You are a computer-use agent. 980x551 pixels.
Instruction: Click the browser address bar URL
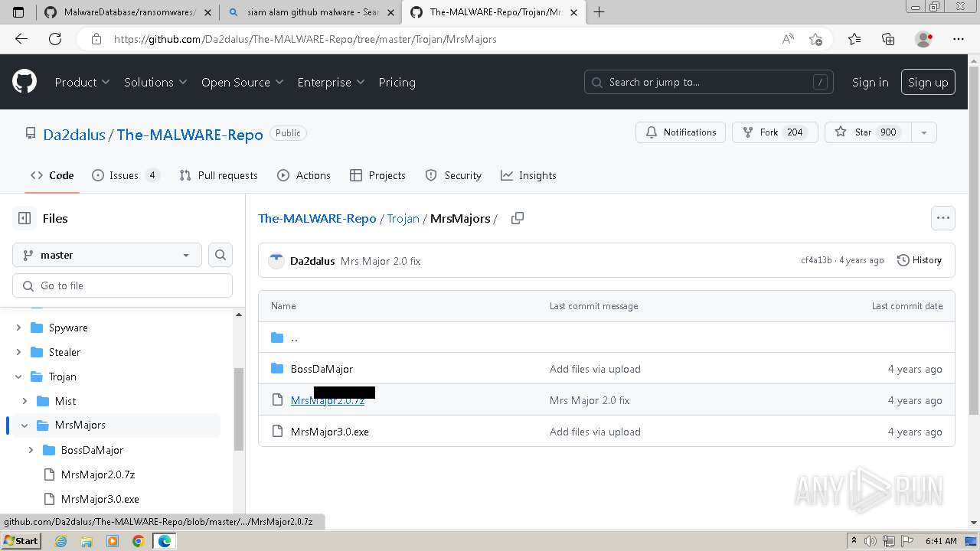[x=305, y=39]
